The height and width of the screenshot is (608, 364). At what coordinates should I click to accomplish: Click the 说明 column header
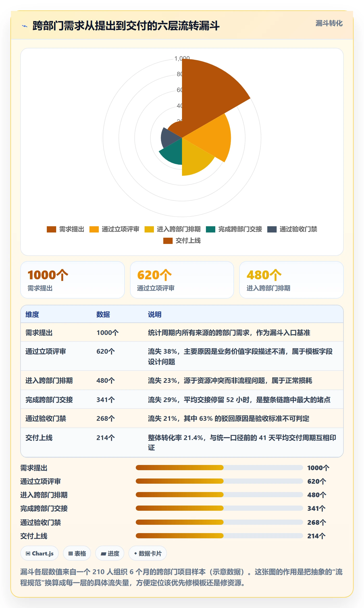155,314
